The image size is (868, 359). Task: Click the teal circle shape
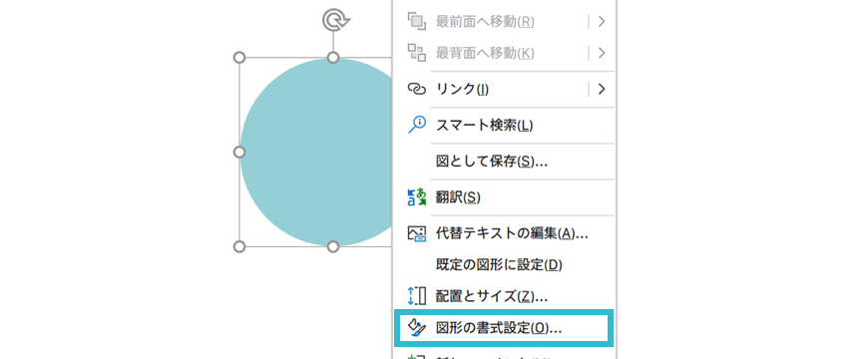[x=315, y=153]
